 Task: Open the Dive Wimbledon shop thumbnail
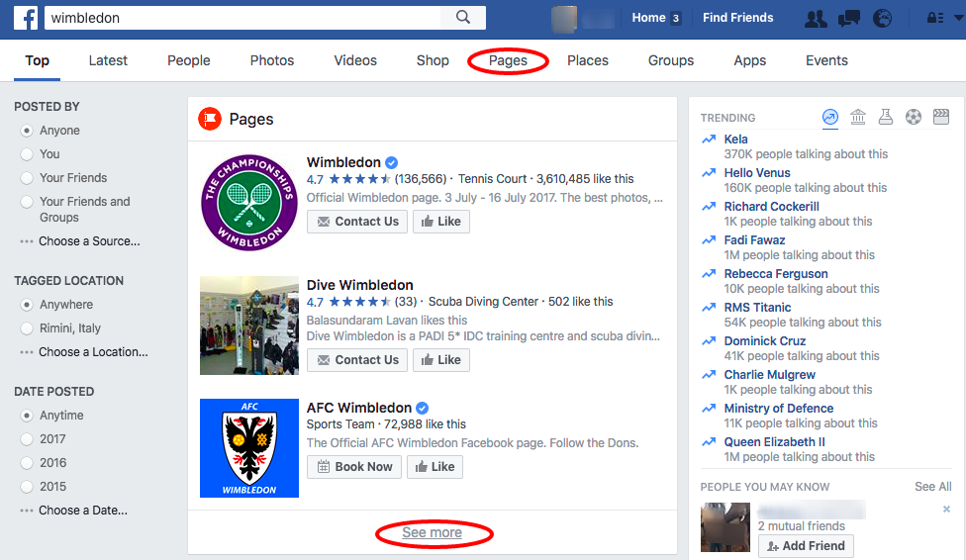(248, 326)
